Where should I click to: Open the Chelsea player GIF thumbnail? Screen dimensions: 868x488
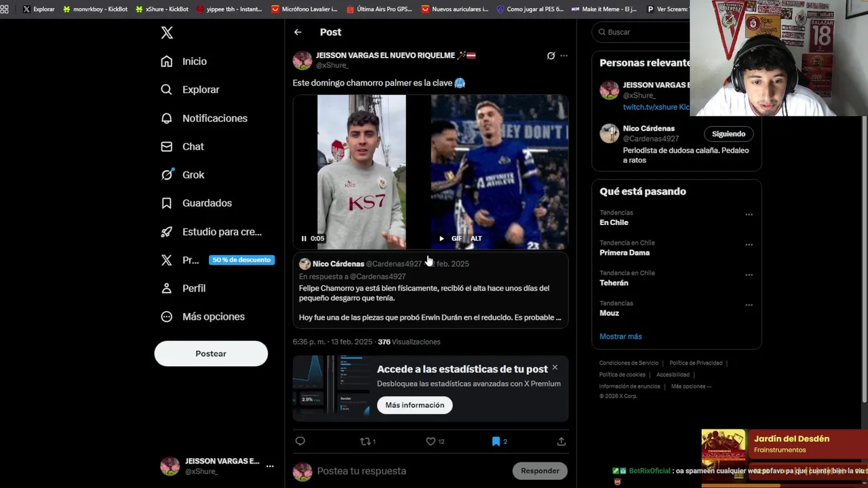pyautogui.click(x=500, y=172)
